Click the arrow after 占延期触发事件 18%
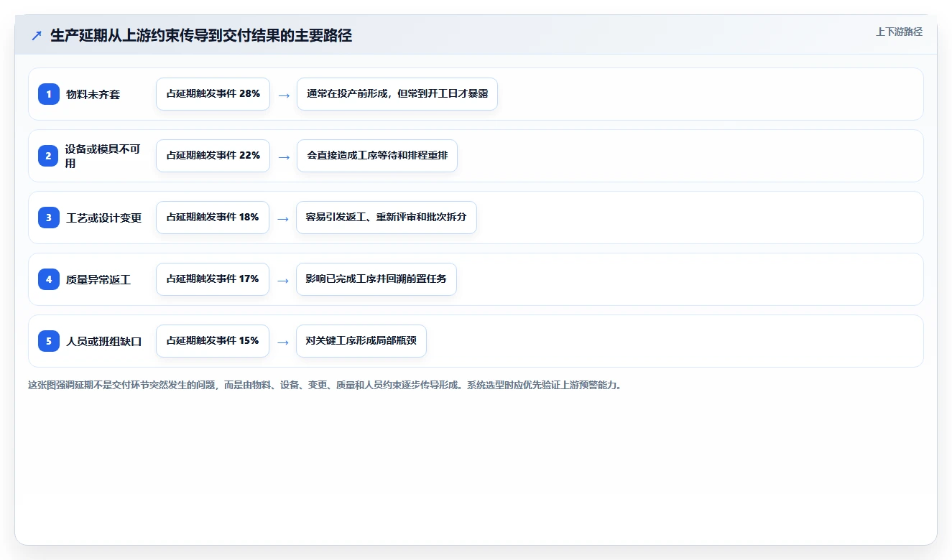The height and width of the screenshot is (560, 952). click(283, 218)
